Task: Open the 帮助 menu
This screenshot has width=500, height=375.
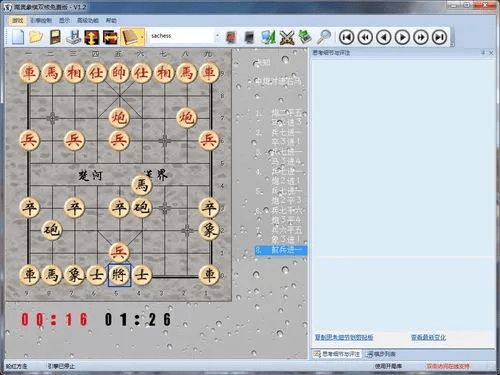Action: click(x=111, y=20)
